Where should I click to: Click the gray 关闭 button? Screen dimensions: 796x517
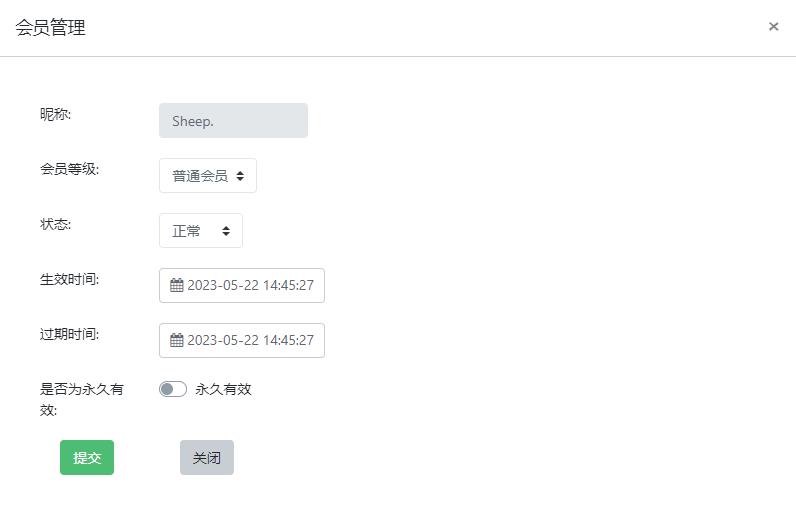207,458
